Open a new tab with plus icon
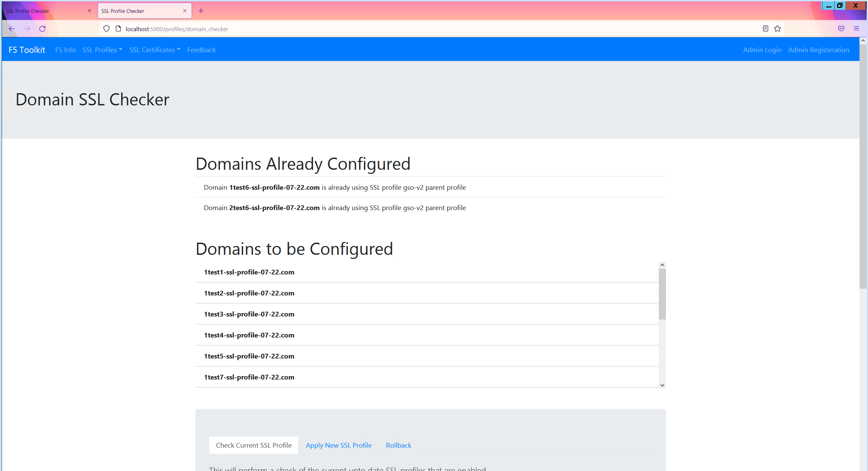 pyautogui.click(x=201, y=11)
